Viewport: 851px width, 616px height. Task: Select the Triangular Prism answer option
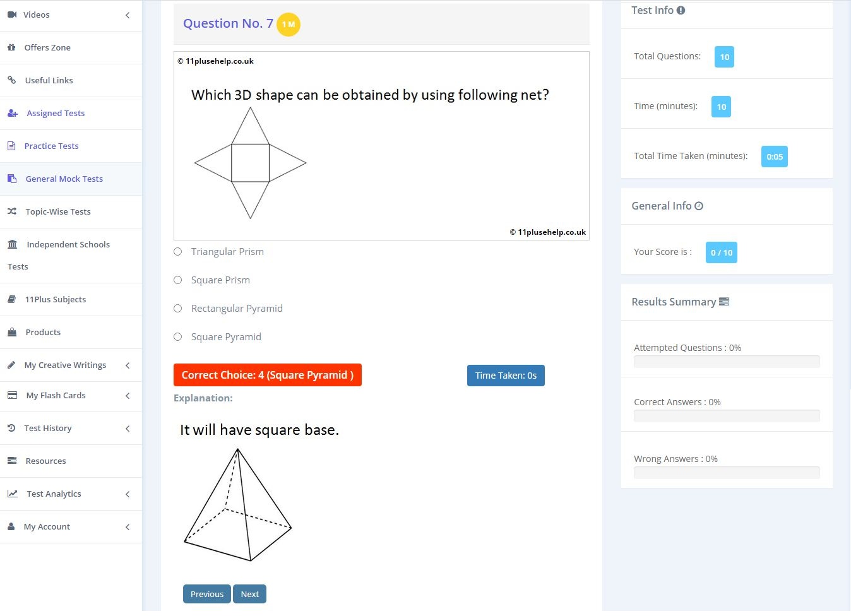click(x=178, y=252)
